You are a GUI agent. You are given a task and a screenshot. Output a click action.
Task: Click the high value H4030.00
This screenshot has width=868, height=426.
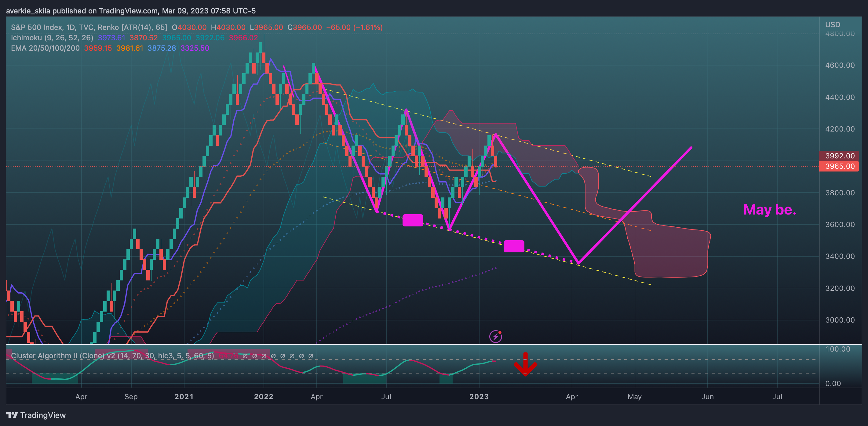point(228,27)
